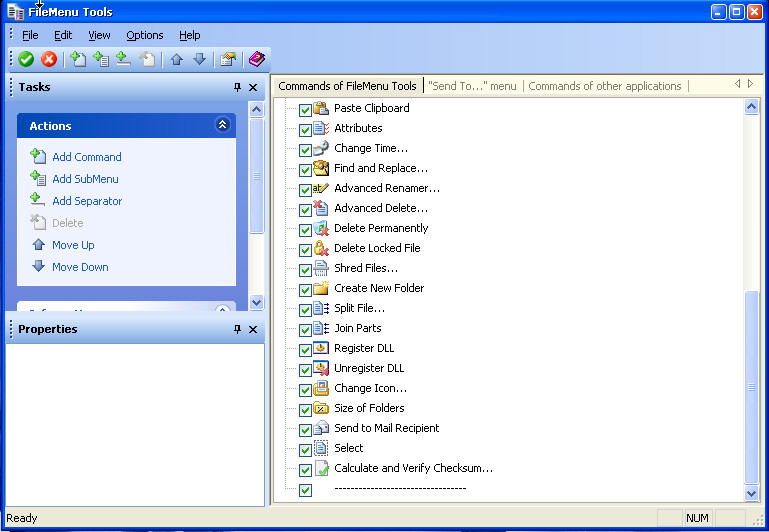Disable the Join Parts command checkbox

tap(305, 330)
